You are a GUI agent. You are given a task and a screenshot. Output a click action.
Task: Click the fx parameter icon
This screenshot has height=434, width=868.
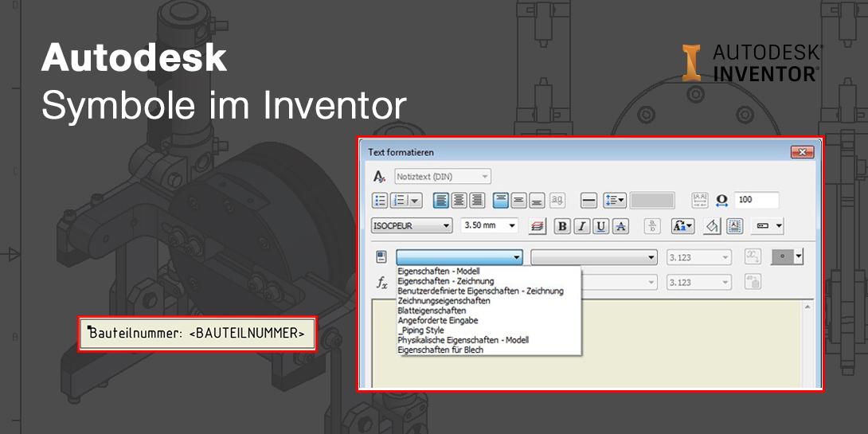click(x=382, y=283)
